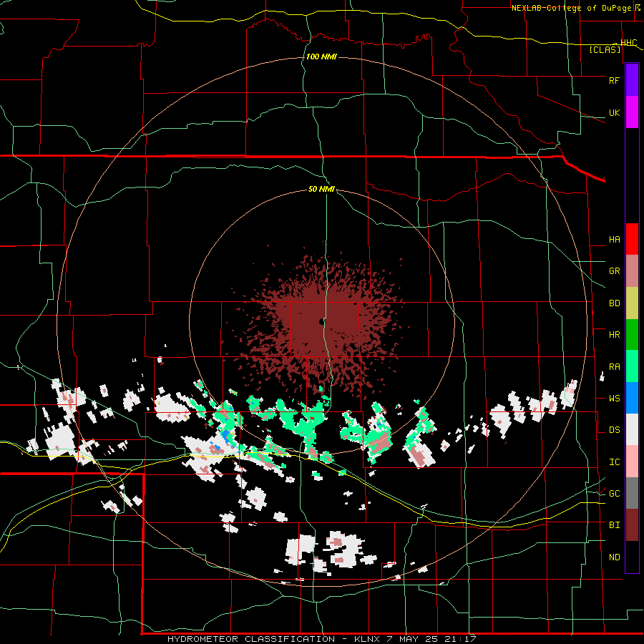Click the HA red legend swatch
Viewport: 644px width, 644px height.
pyautogui.click(x=632, y=239)
